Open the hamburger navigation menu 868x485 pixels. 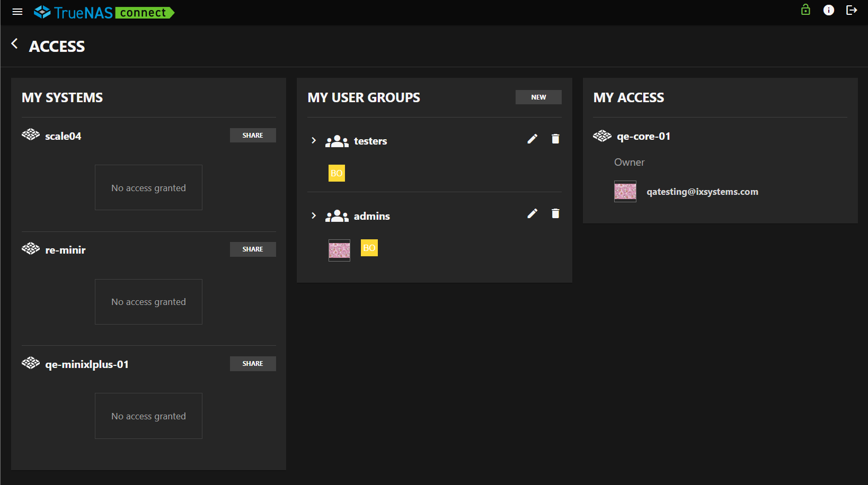17,12
